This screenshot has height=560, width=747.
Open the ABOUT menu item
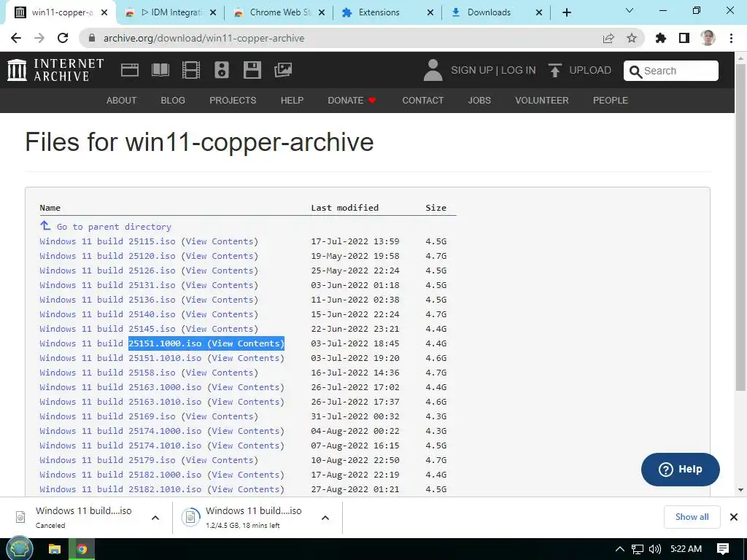tap(122, 101)
